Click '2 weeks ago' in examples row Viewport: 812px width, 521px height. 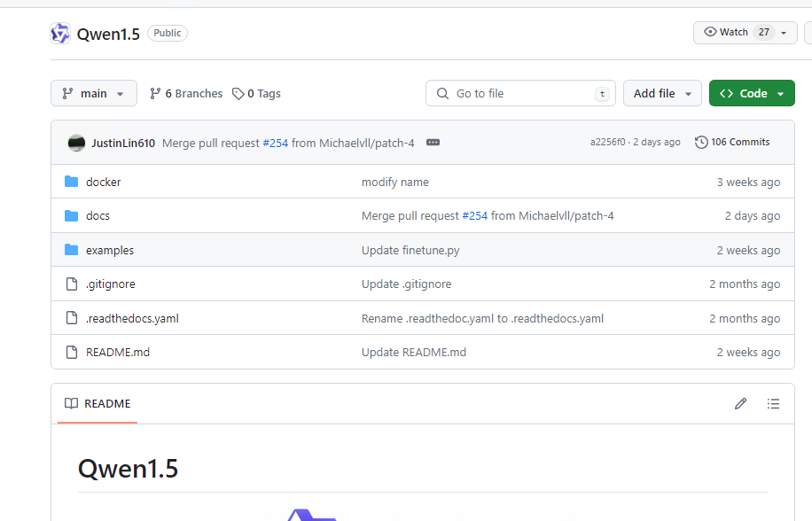(748, 251)
